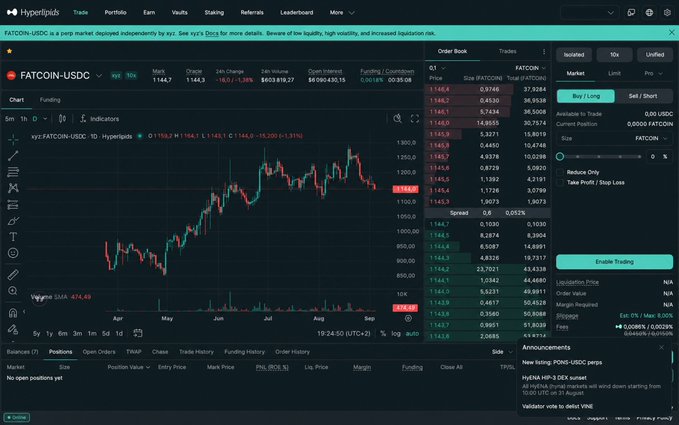Screen dimensions: 679x425
Task: Toggle the Isolated margin mode button
Action: [x=574, y=55]
